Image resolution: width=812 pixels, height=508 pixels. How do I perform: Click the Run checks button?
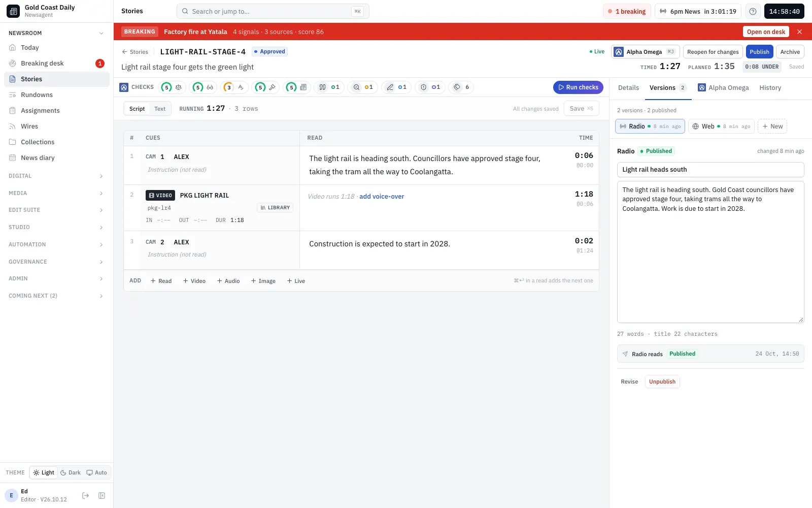coord(578,87)
